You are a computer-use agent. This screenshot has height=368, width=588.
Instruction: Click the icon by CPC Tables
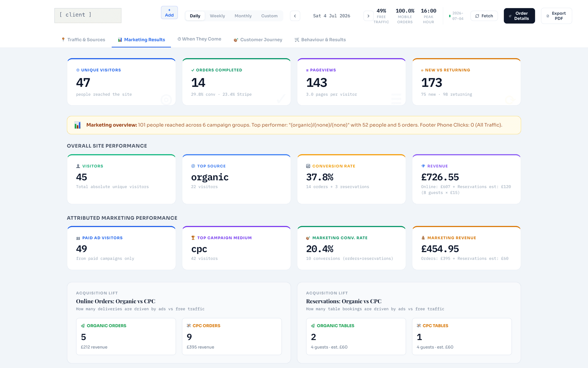419,326
